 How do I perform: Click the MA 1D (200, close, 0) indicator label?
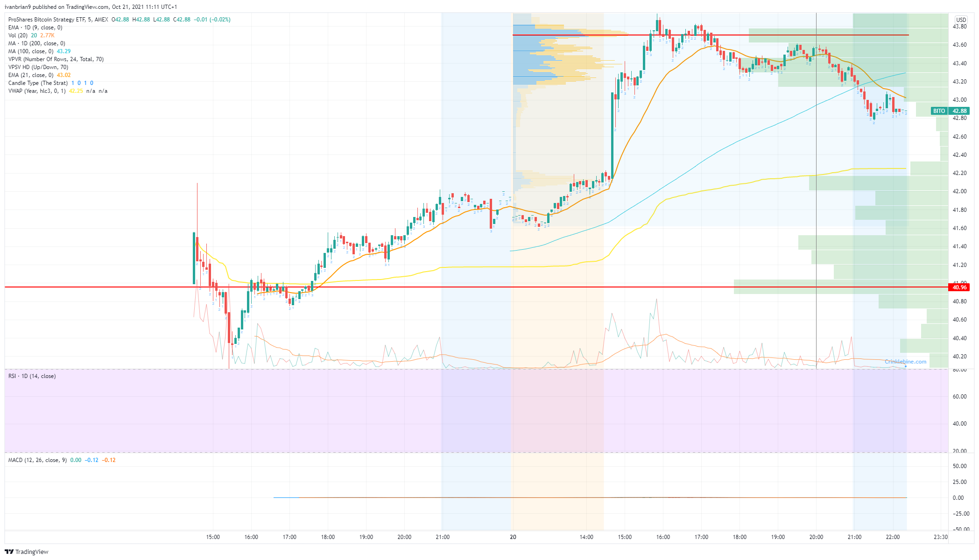point(36,43)
